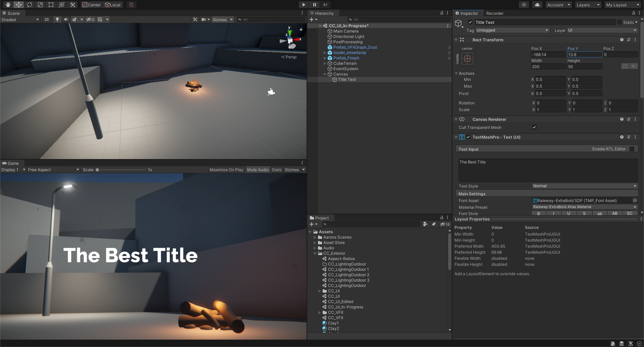Switch to the Recorder tab

(495, 13)
